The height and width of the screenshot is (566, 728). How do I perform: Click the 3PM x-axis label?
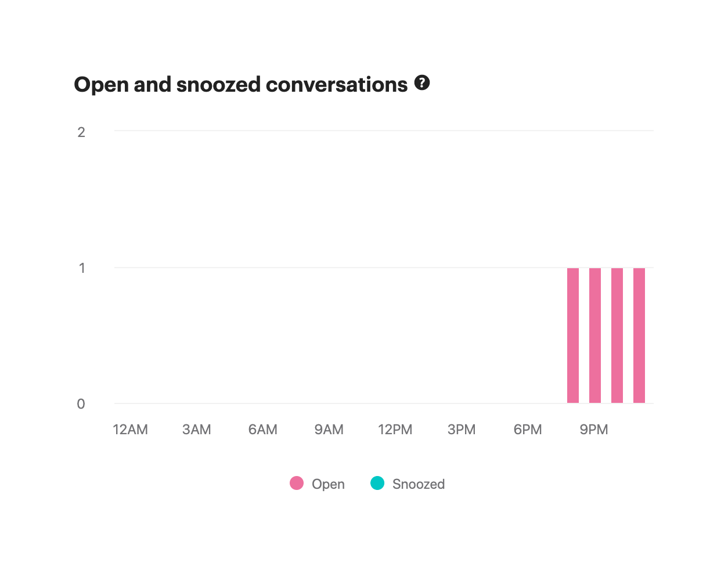coord(462,430)
